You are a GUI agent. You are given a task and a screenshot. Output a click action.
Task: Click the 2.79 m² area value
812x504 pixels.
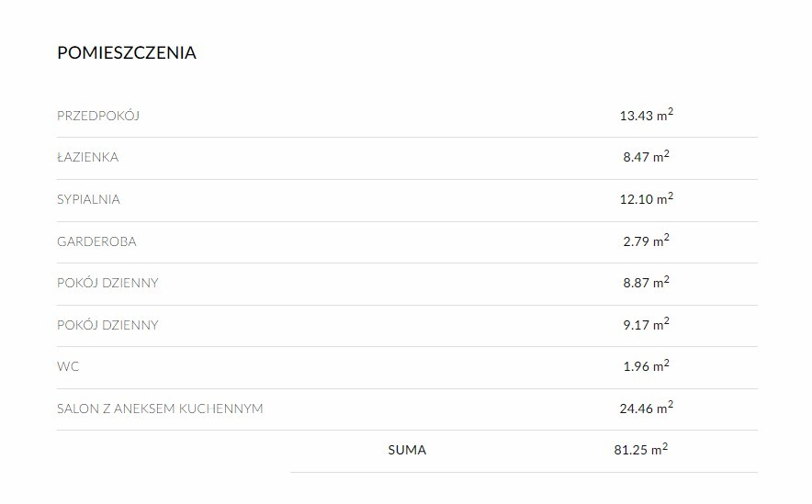(x=647, y=241)
